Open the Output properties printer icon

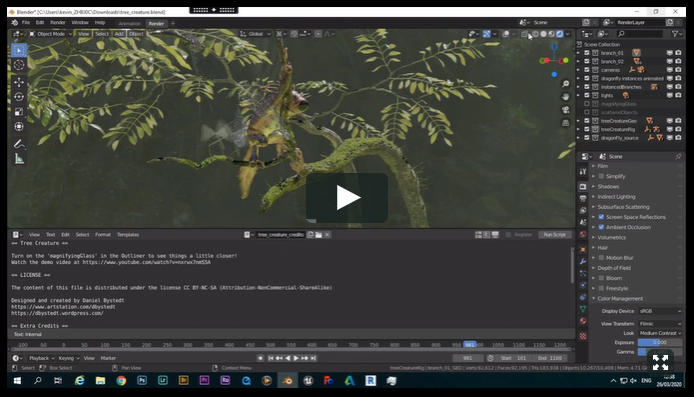point(583,198)
